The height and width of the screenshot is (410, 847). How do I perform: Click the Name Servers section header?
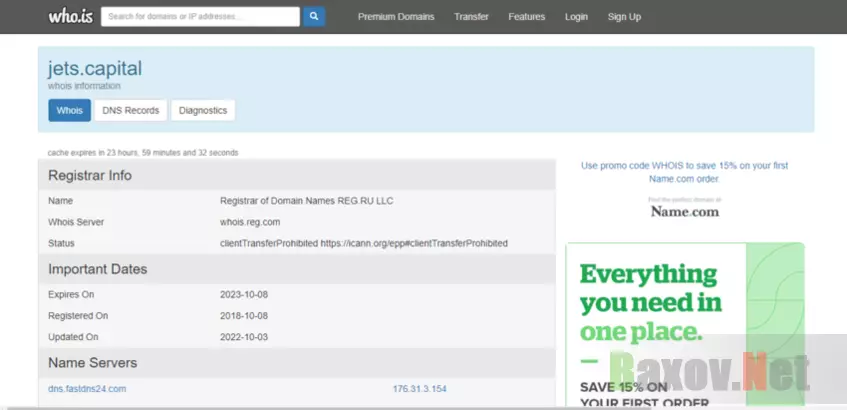pos(297,363)
